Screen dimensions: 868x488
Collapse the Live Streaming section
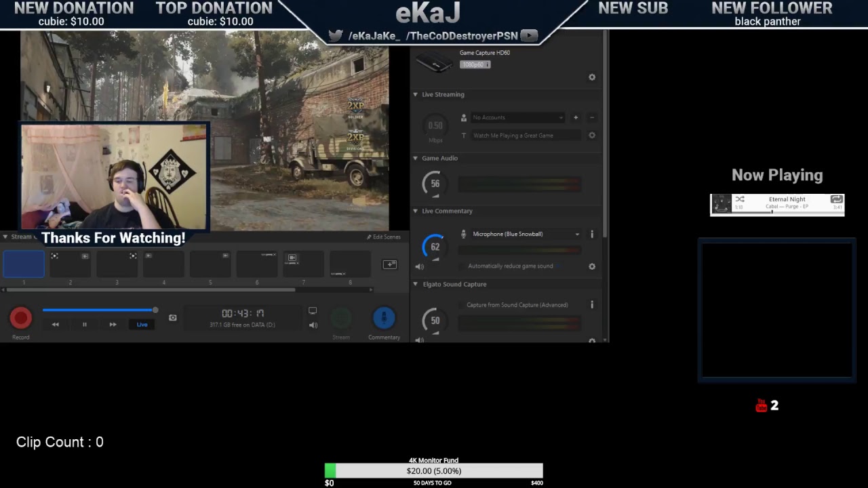pyautogui.click(x=415, y=95)
